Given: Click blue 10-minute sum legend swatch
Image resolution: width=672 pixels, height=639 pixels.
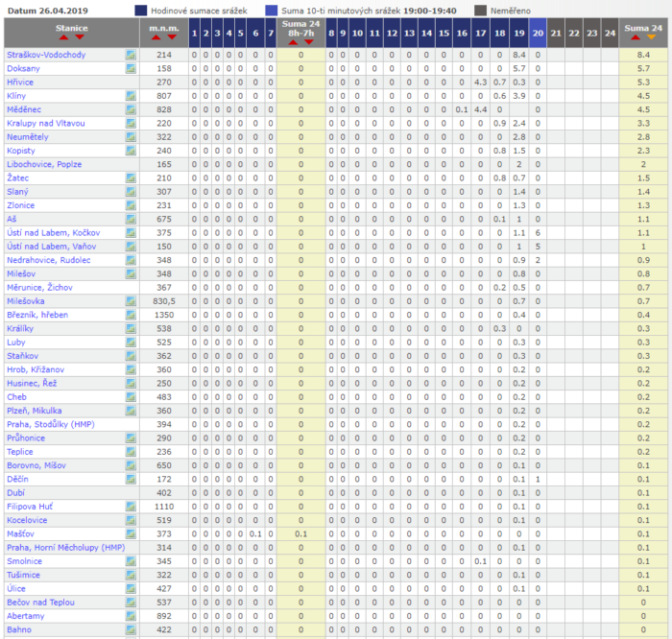Looking at the screenshot, I should coord(272,11).
